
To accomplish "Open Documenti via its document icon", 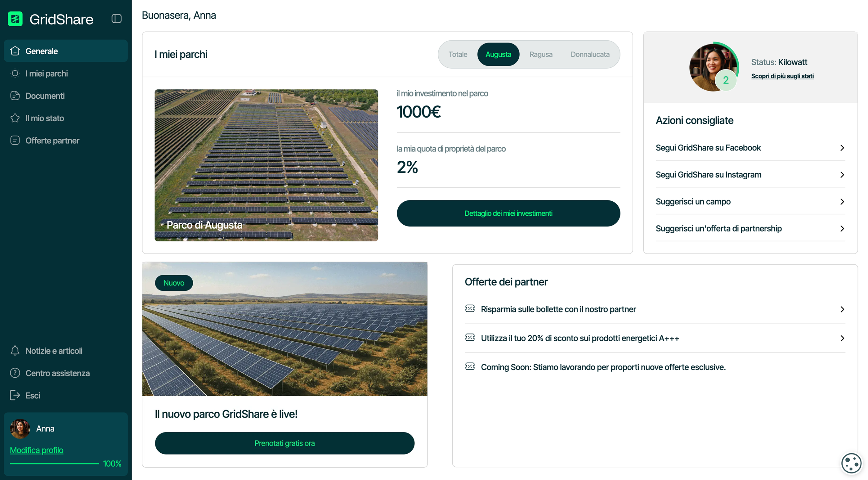I will (x=15, y=96).
